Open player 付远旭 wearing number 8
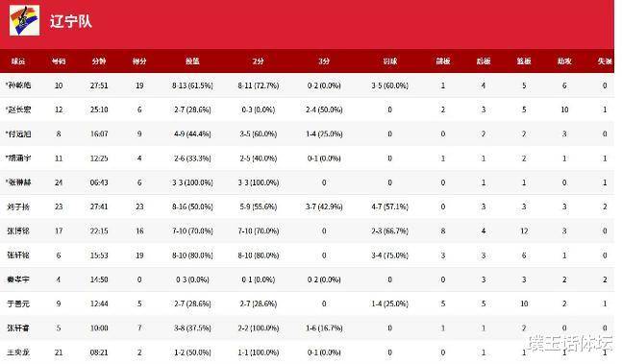Image resolution: width=622 pixels, height=364 pixels. [18, 133]
